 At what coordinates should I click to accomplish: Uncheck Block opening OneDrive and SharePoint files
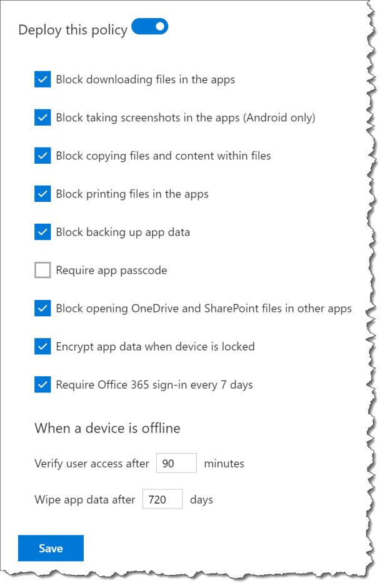pyautogui.click(x=42, y=308)
